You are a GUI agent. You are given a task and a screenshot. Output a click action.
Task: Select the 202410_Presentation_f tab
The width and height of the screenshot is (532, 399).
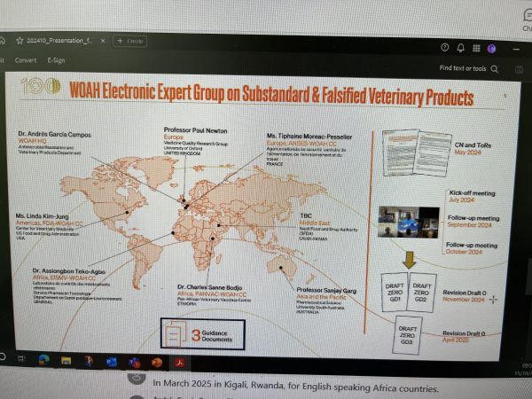click(59, 41)
